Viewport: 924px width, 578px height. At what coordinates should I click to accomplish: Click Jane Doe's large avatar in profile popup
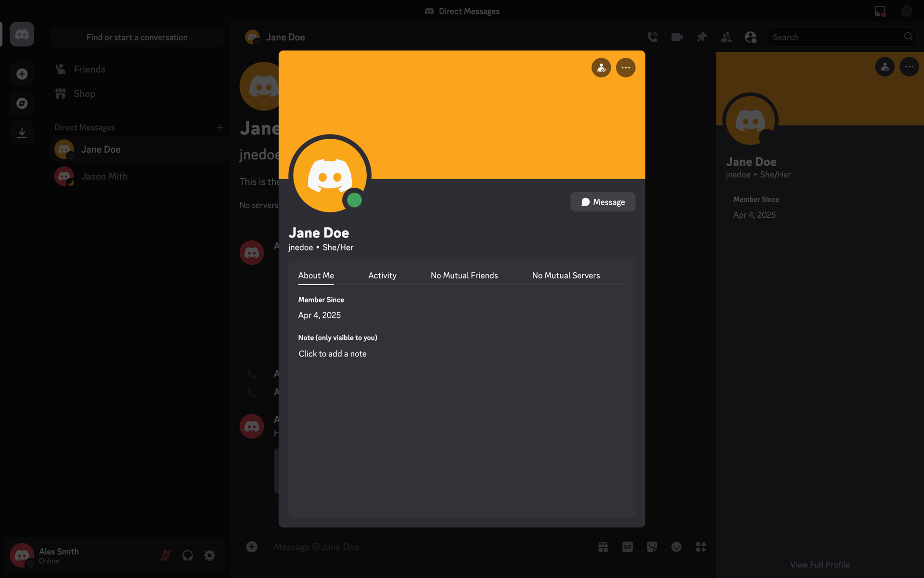pos(330,176)
